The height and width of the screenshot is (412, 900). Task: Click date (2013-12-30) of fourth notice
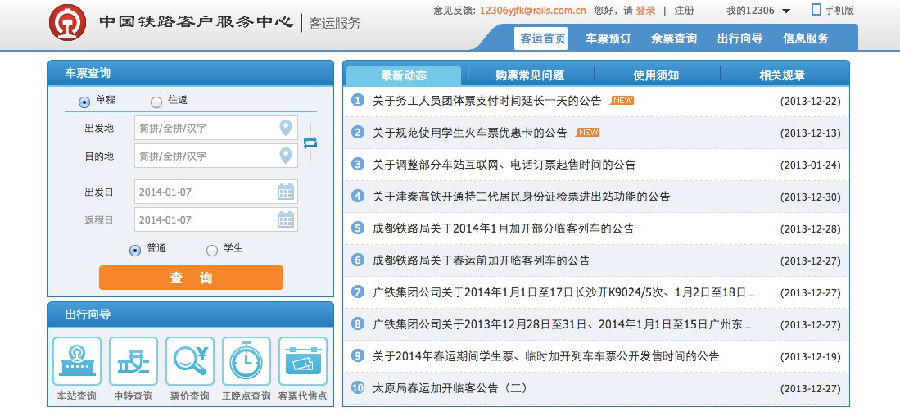(x=810, y=197)
